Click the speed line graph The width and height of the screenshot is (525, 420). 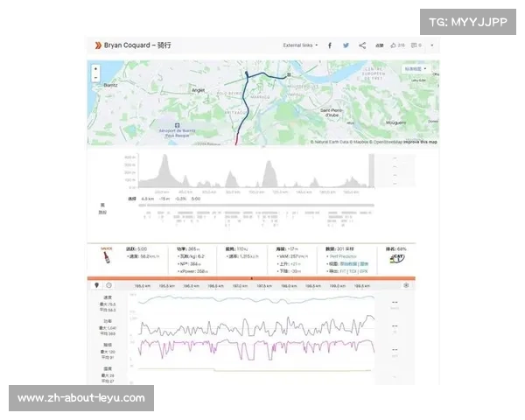(256, 298)
